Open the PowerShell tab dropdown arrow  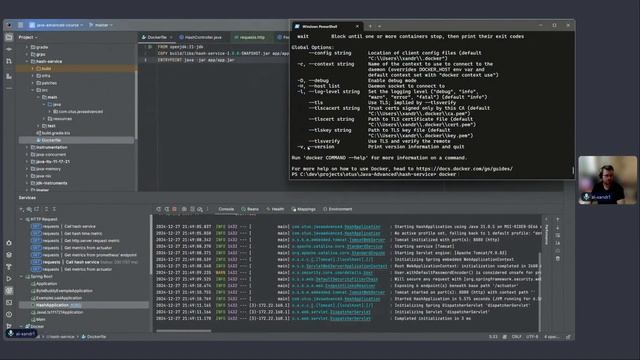(380, 26)
